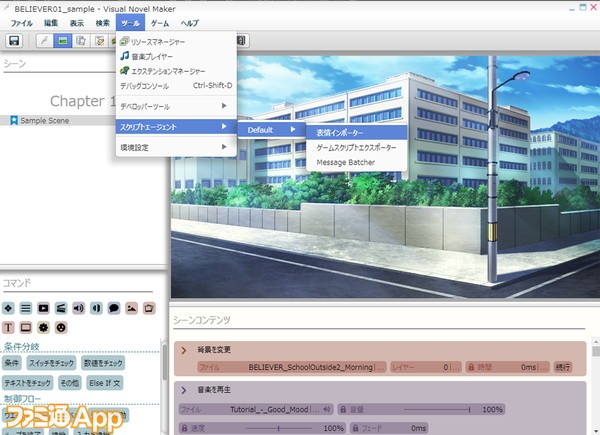Open the gear settings command icon

(44, 327)
